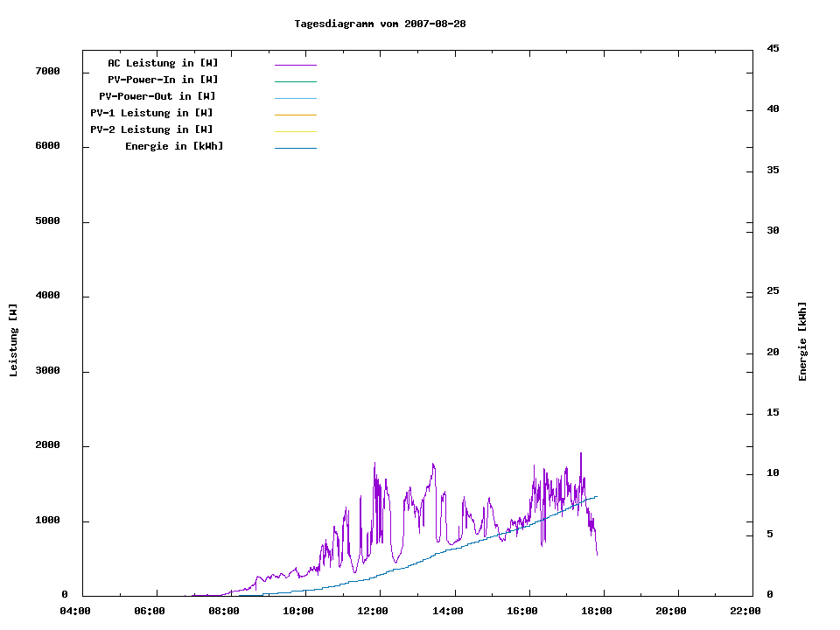
Task: Select the PV-Power-Out in [W] legend label
Action: coord(157,96)
